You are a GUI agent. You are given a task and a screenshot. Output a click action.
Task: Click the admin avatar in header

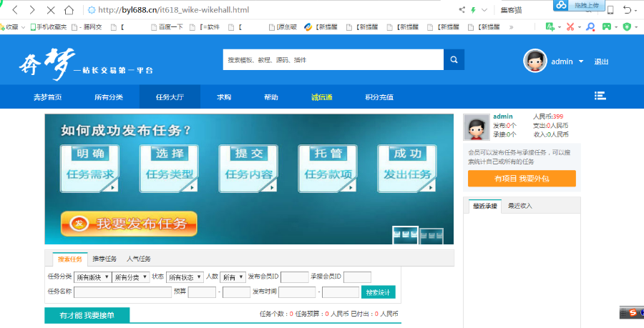tap(535, 61)
